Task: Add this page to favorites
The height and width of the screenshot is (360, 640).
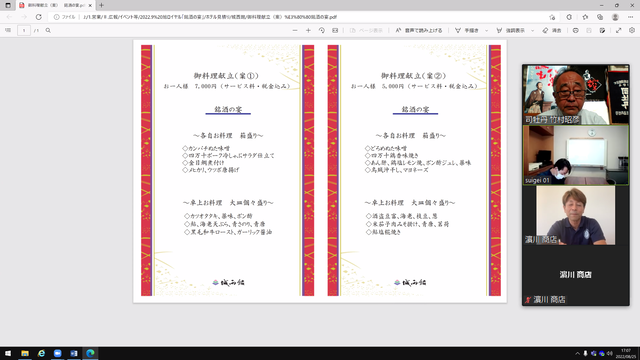Action: tap(552, 17)
